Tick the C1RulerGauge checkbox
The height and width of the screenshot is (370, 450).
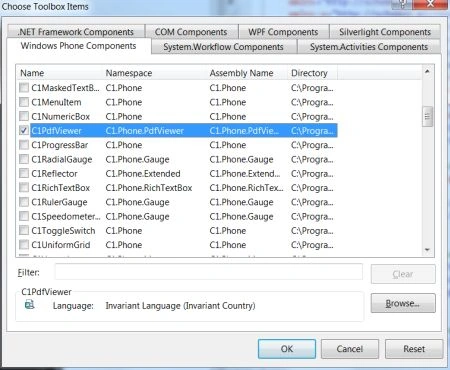[x=24, y=202]
